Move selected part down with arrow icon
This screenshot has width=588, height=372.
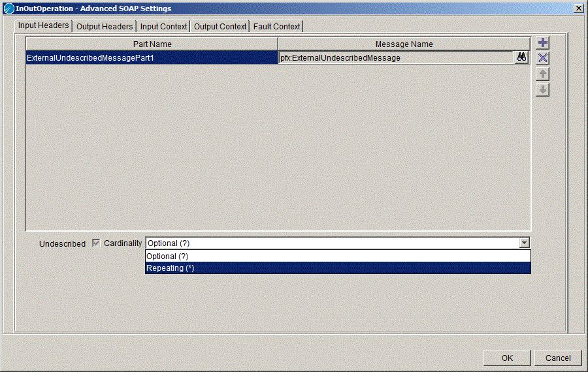(x=542, y=89)
